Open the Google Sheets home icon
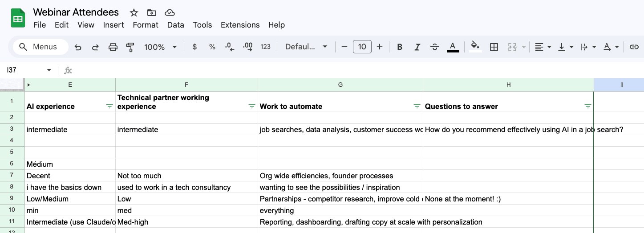This screenshot has width=644, height=233. pos(18,19)
